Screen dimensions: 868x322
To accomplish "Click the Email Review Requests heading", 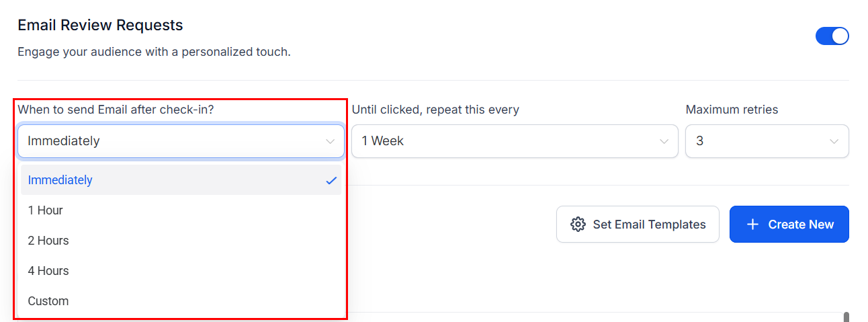I will click(100, 26).
